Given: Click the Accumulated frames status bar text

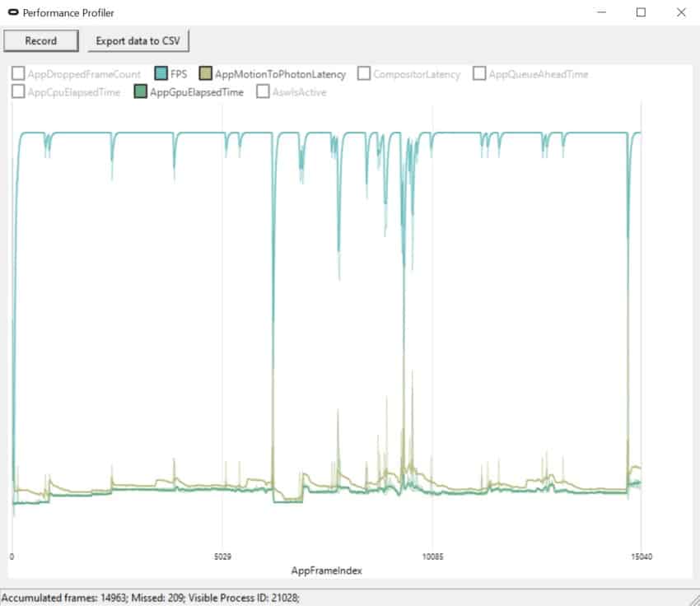Looking at the screenshot, I should tap(151, 598).
